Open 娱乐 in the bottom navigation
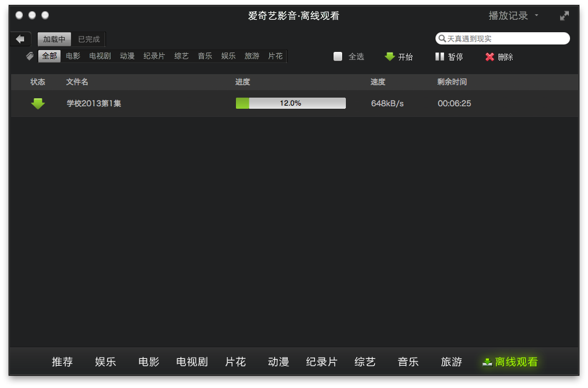The width and height of the screenshot is (588, 388). coord(106,361)
